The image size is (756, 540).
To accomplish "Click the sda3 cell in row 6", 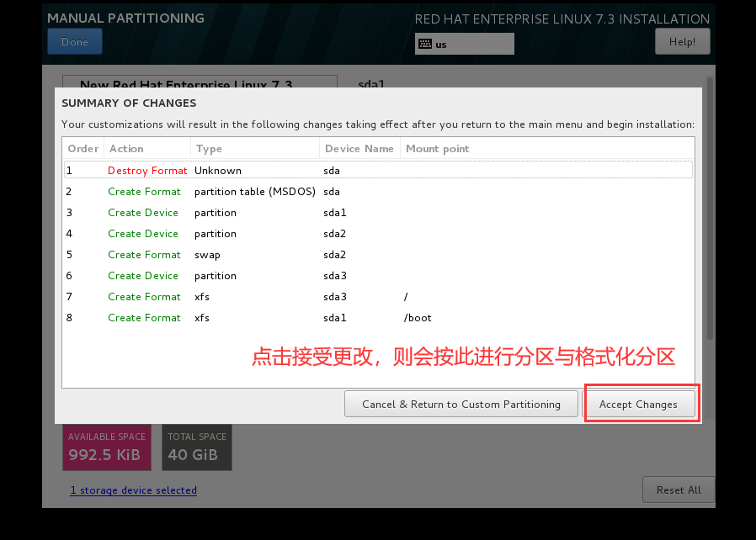I will (334, 276).
